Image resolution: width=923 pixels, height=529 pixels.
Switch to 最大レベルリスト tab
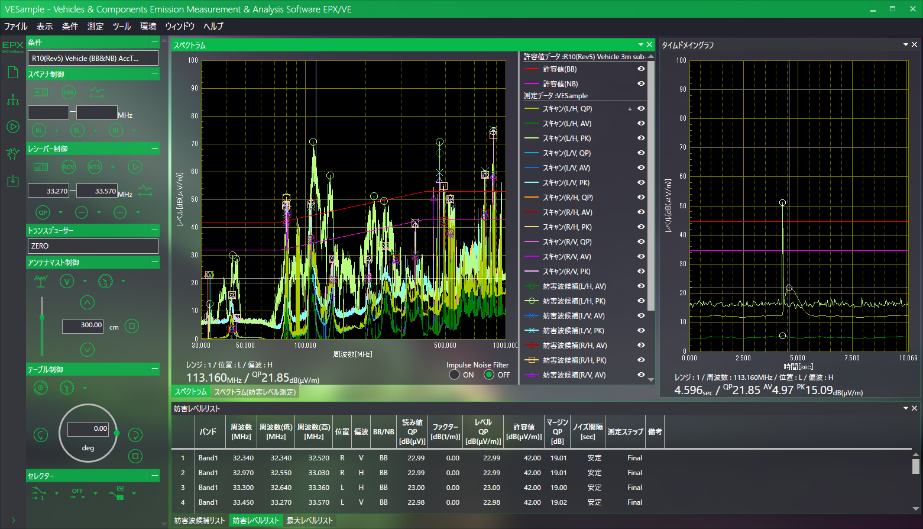310,521
